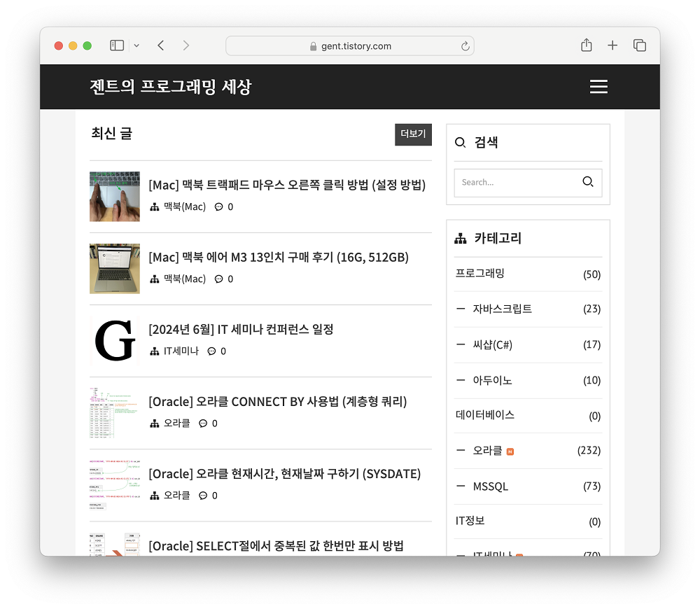Click the 최신 글 section heading
This screenshot has height=609, width=700.
(111, 134)
